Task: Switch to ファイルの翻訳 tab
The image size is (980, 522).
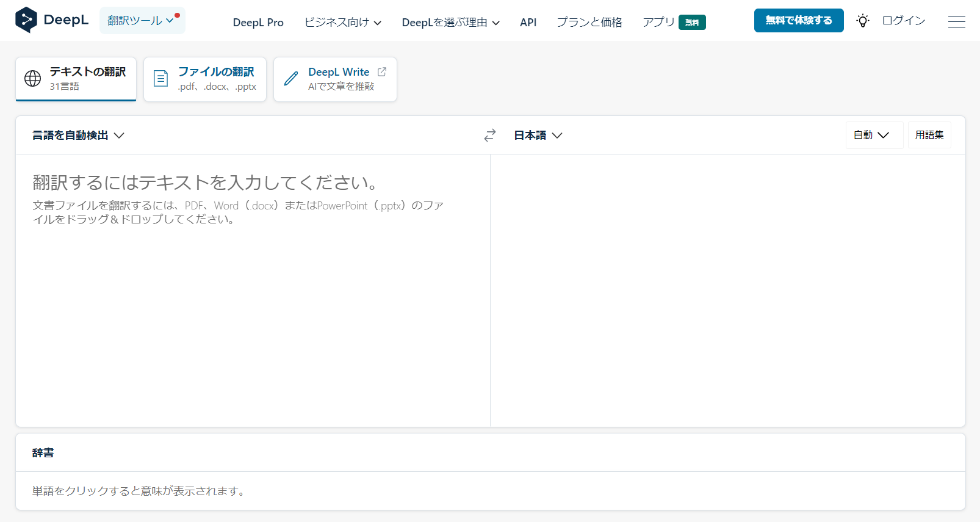Action: [205, 79]
